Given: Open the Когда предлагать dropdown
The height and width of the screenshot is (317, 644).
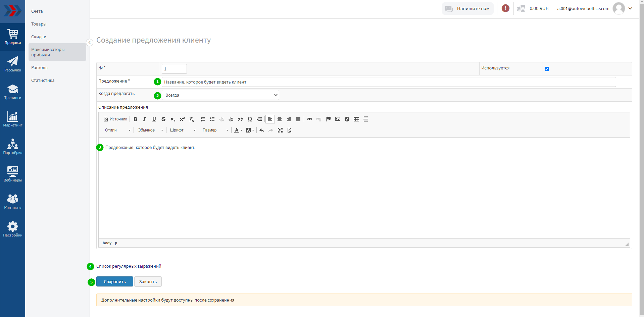Looking at the screenshot, I should 220,95.
